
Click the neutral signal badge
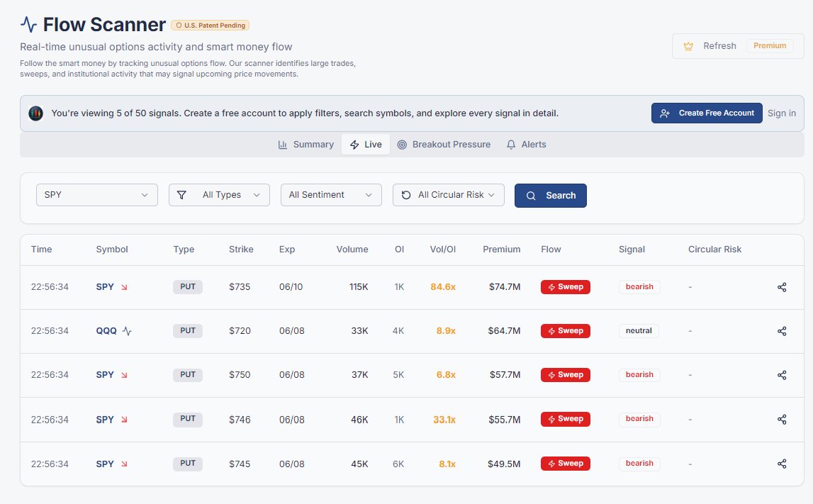pos(639,331)
